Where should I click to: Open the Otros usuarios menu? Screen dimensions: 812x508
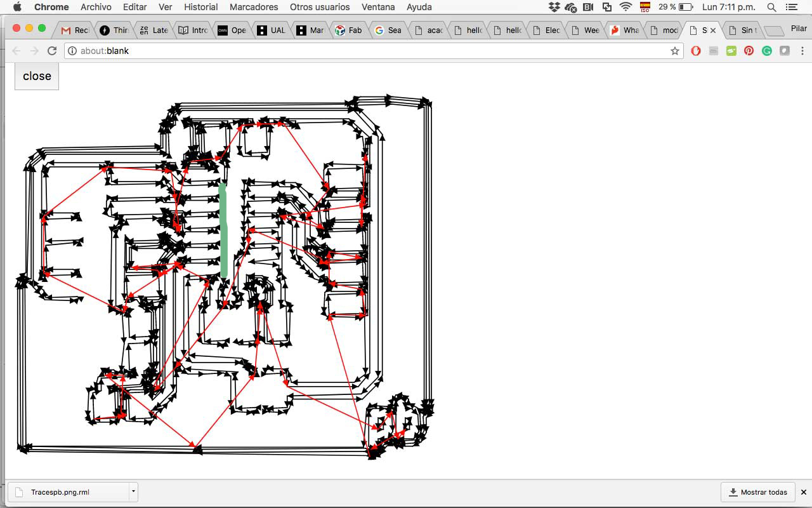pyautogui.click(x=320, y=7)
